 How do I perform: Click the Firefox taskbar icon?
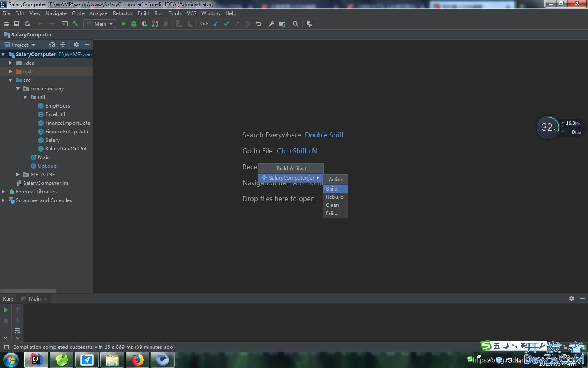pyautogui.click(x=138, y=360)
